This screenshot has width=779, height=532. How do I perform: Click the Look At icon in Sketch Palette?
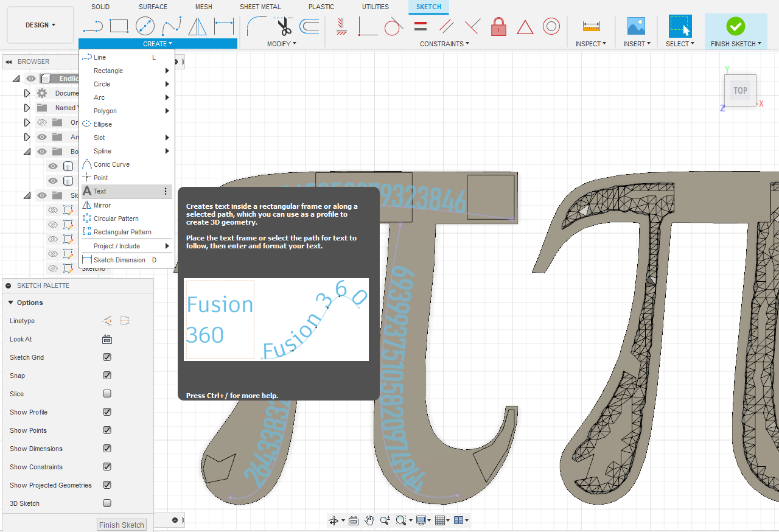(x=107, y=339)
